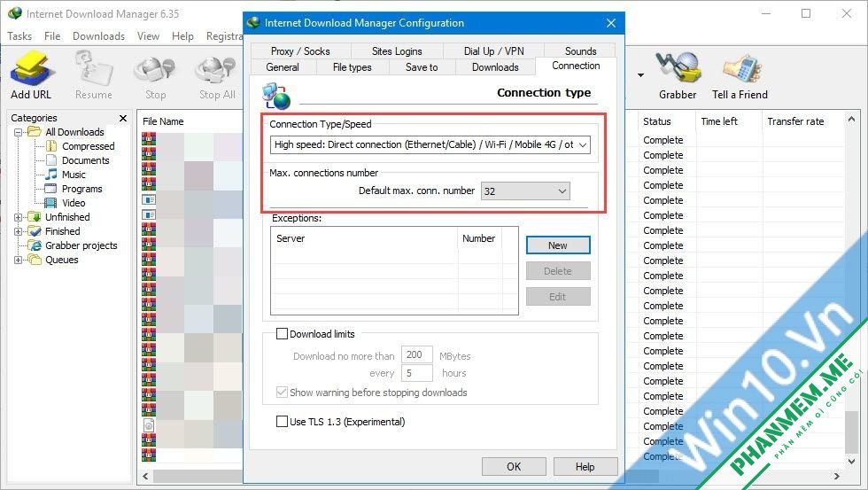Close the Categories panel
The height and width of the screenshot is (490, 868).
(123, 118)
